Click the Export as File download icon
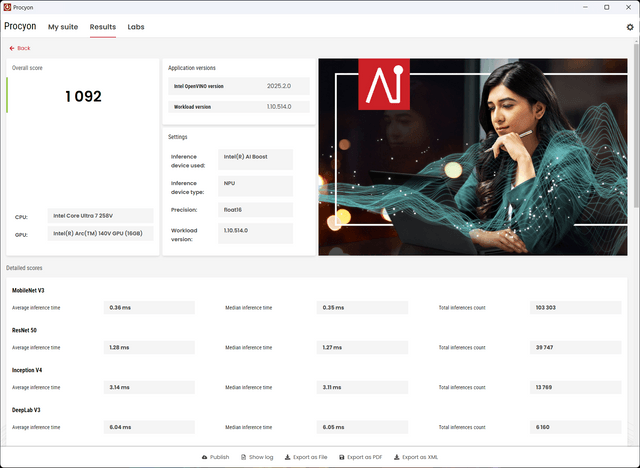 [x=287, y=457]
